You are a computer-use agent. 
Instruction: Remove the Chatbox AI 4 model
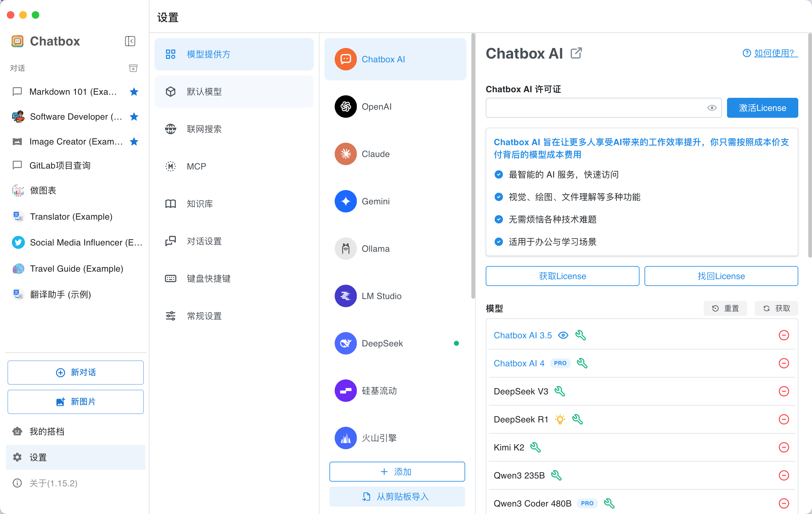pos(783,363)
